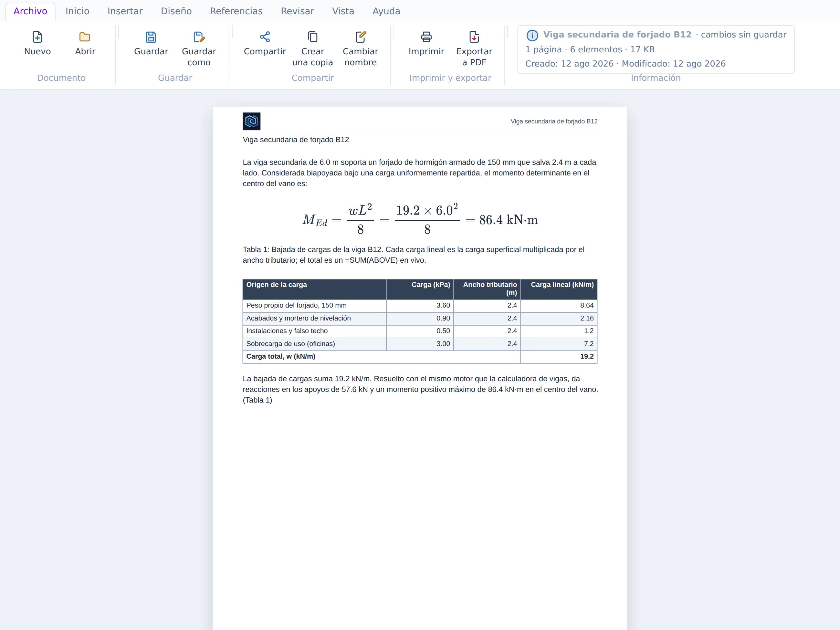
Task: Click the 7.2 linear load cell
Action: point(559,344)
